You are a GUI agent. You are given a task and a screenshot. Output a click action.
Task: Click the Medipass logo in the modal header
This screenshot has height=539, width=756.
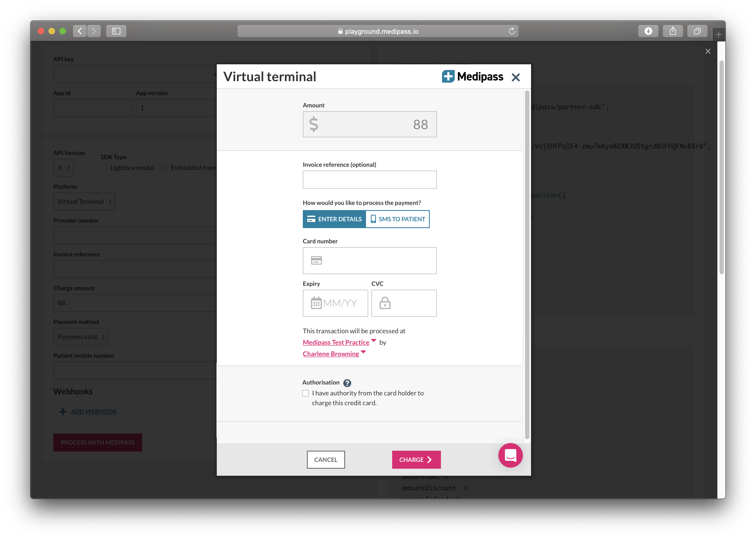click(x=472, y=77)
